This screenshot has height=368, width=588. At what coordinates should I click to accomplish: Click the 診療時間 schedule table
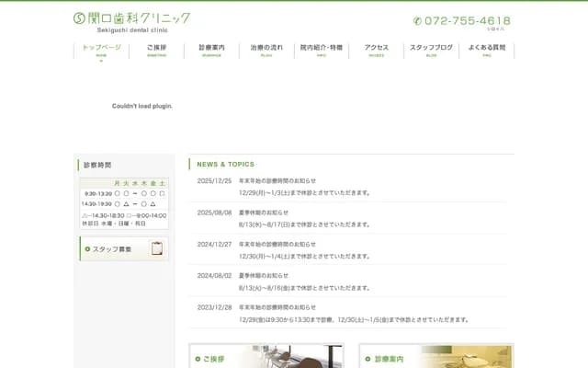[x=124, y=202]
